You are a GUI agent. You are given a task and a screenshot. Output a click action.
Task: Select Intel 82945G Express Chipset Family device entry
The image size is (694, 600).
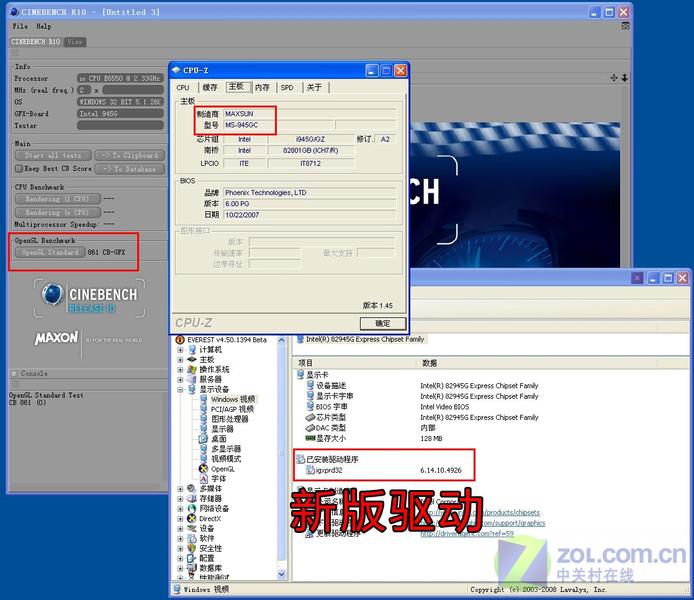[x=365, y=339]
